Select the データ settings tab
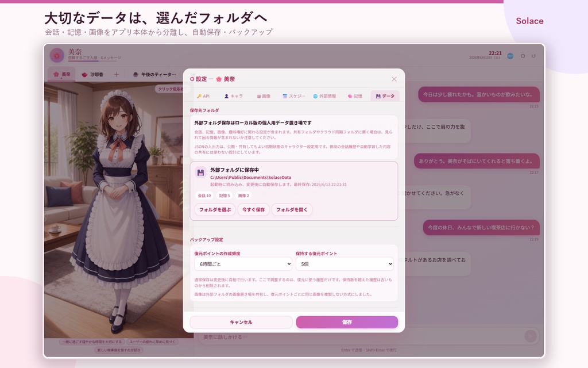Screen dimensions: 588x368 pyautogui.click(x=385, y=96)
